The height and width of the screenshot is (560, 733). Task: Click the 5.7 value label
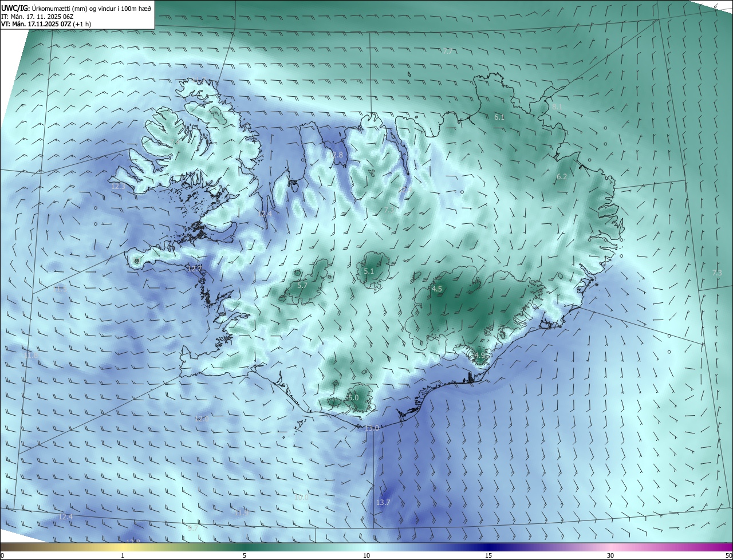point(303,285)
